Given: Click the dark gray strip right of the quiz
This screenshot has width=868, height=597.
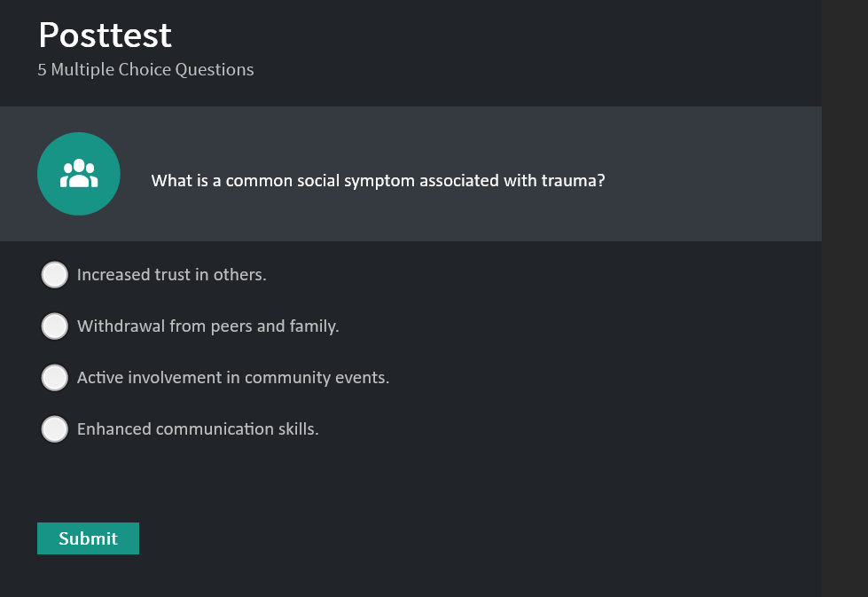Looking at the screenshot, I should click(x=844, y=298).
